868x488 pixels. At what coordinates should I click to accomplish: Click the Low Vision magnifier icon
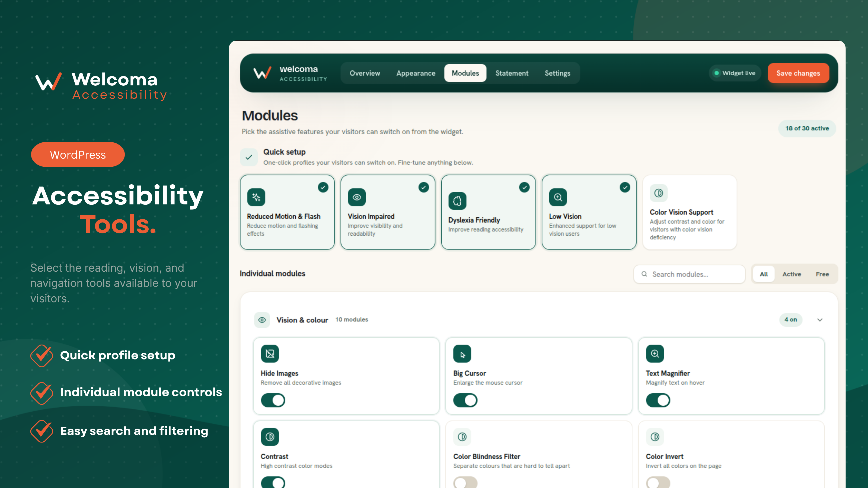pos(558,197)
